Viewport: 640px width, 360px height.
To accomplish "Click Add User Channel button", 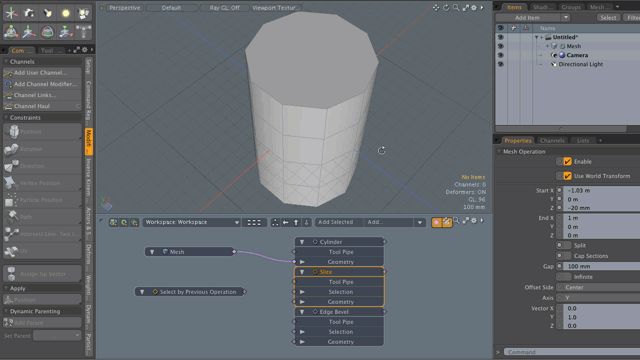I will pyautogui.click(x=41, y=73).
